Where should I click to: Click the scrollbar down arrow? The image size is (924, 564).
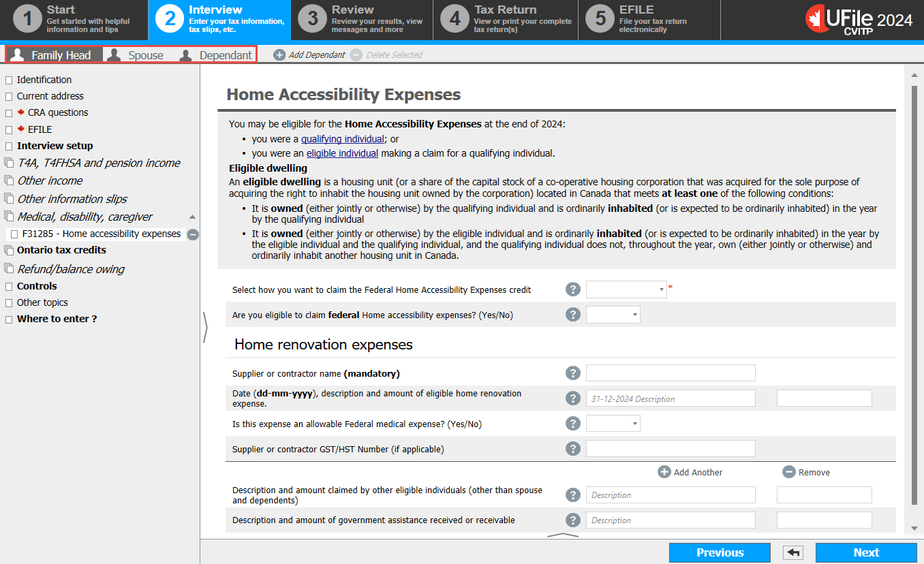point(914,528)
